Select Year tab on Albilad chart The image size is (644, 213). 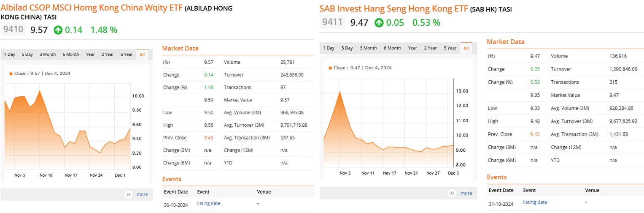coord(90,54)
